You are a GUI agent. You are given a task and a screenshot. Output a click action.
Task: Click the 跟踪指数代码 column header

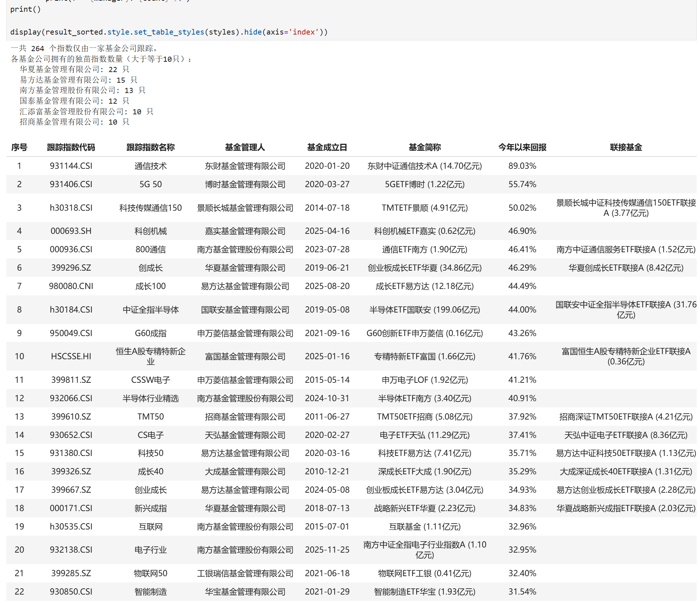click(x=71, y=147)
